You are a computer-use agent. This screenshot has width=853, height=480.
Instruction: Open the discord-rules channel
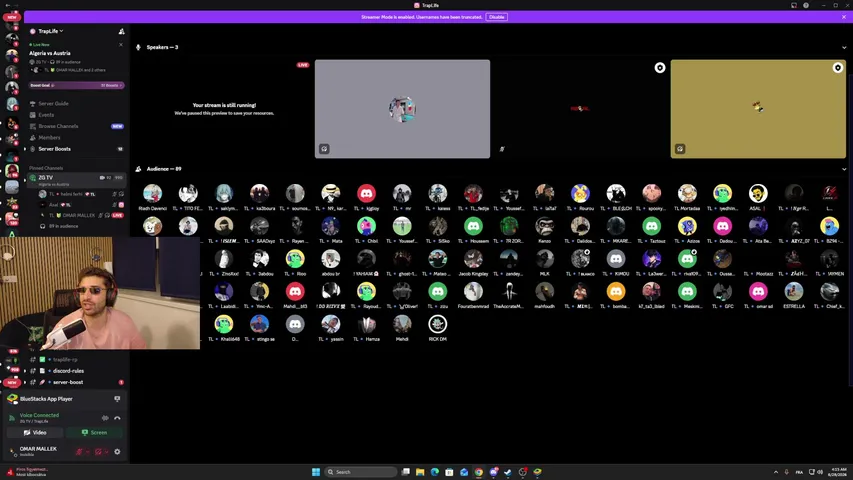click(x=68, y=371)
